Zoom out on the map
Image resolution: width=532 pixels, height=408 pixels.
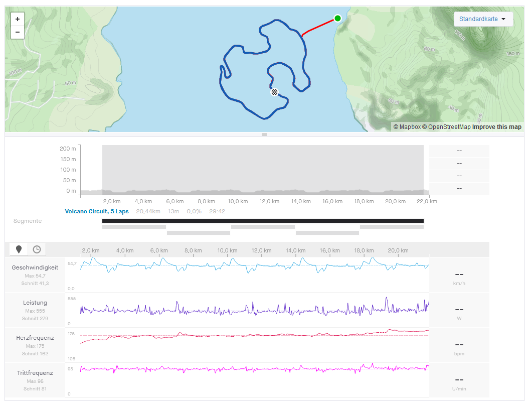point(18,32)
